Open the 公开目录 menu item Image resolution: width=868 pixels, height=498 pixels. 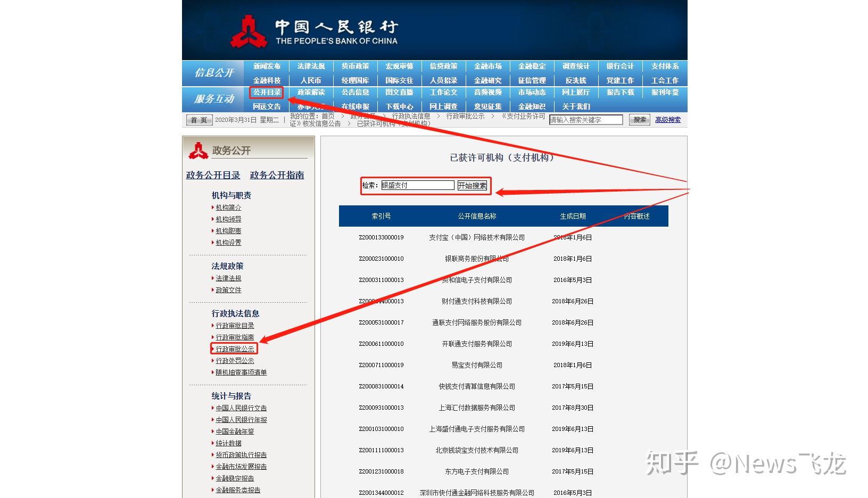click(267, 92)
